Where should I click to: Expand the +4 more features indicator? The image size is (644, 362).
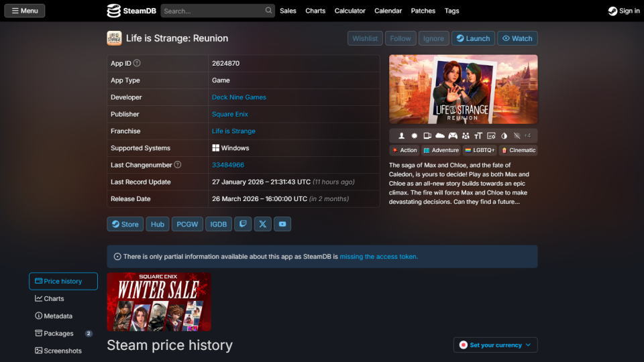(527, 136)
